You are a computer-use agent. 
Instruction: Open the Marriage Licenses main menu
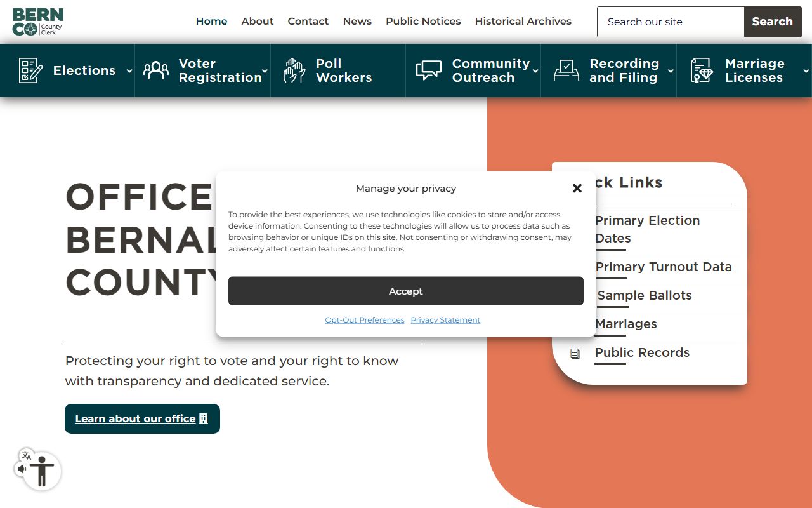[x=744, y=70]
